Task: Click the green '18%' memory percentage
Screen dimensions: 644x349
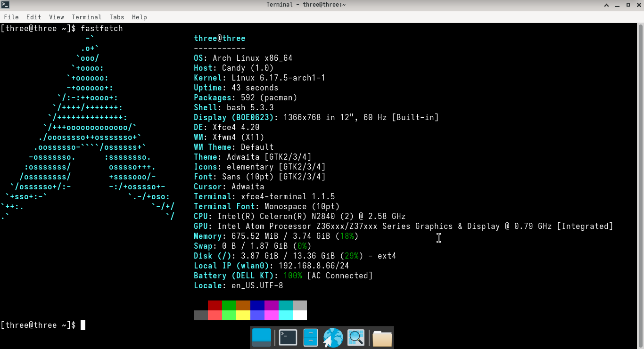Action: (347, 236)
